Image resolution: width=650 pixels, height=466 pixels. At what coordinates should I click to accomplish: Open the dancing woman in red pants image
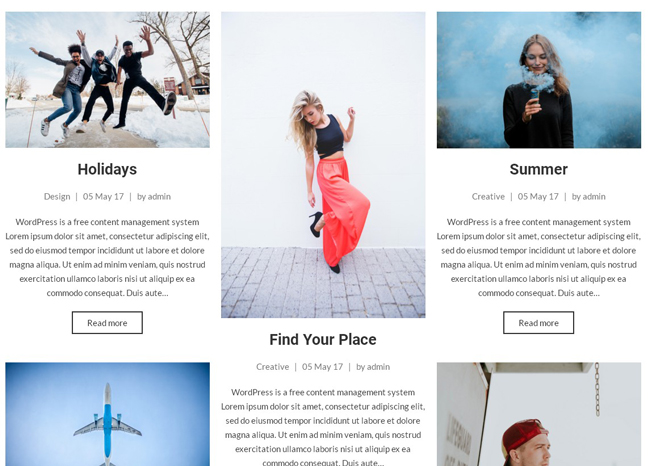tap(323, 165)
